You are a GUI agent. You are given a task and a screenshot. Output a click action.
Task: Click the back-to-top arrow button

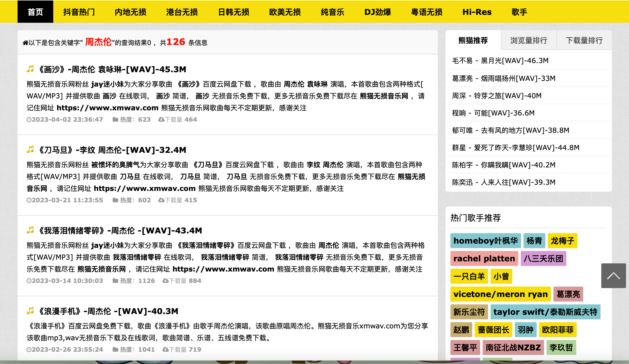click(614, 275)
